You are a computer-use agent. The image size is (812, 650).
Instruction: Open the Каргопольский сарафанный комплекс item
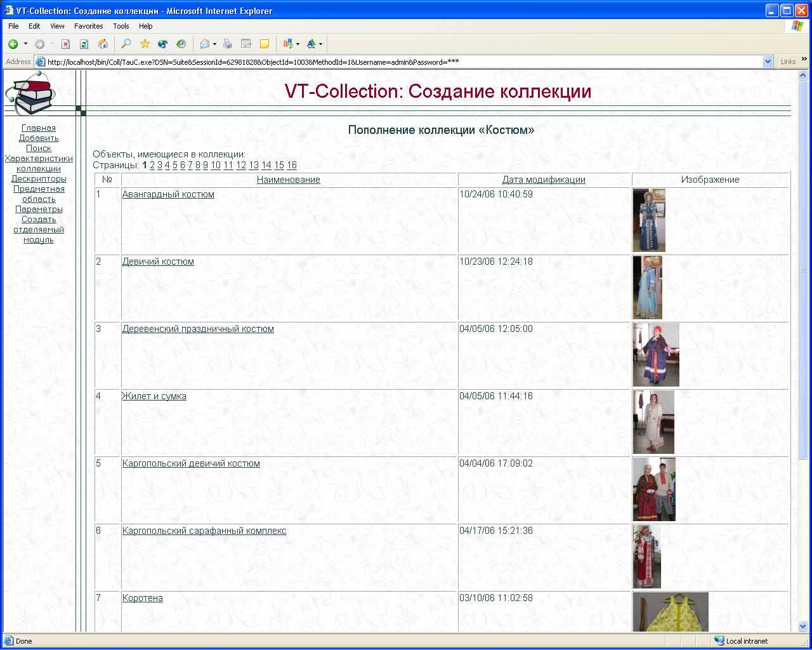[204, 531]
